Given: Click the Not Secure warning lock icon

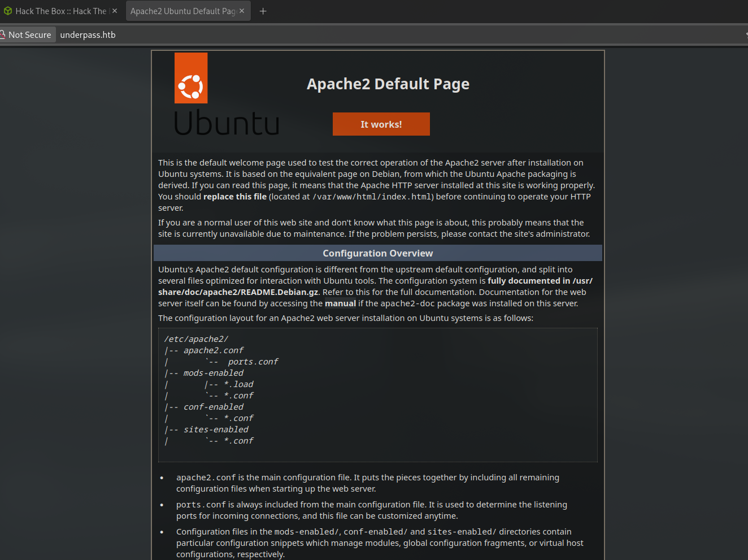Looking at the screenshot, I should 2,34.
